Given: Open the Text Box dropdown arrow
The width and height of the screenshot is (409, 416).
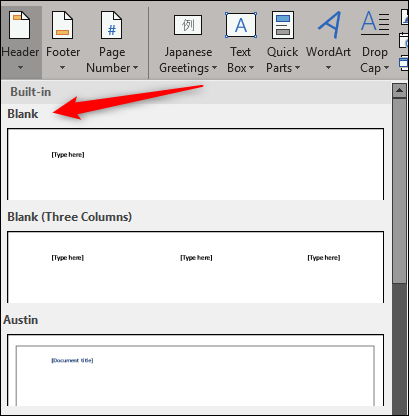Looking at the screenshot, I should 251,68.
